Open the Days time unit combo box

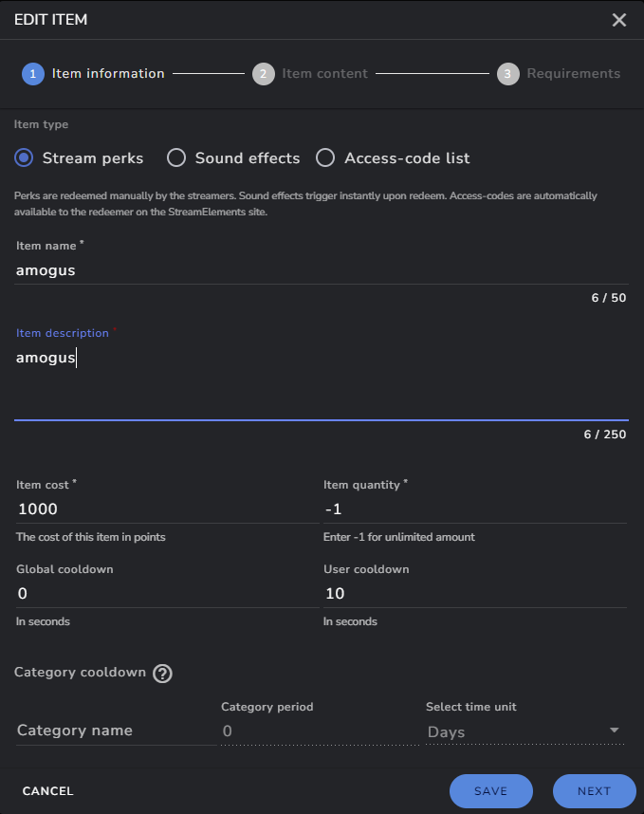tap(524, 731)
